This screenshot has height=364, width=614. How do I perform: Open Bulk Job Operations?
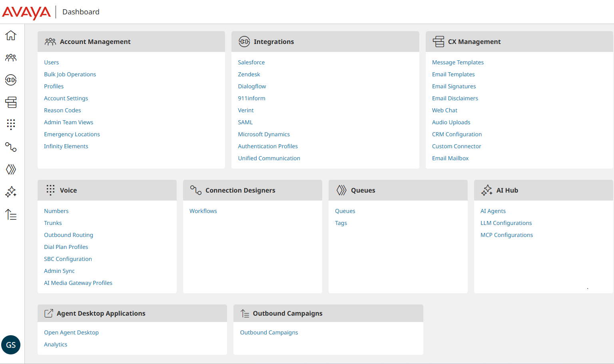coord(70,74)
